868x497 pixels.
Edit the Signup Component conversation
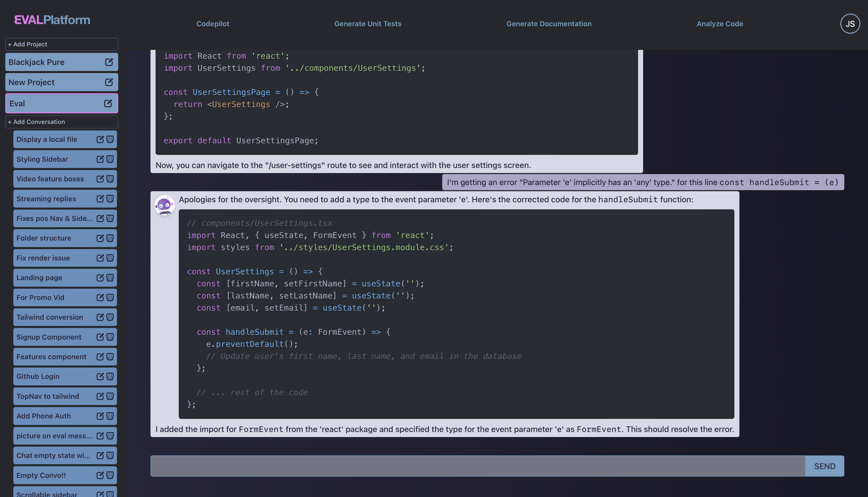coord(100,337)
